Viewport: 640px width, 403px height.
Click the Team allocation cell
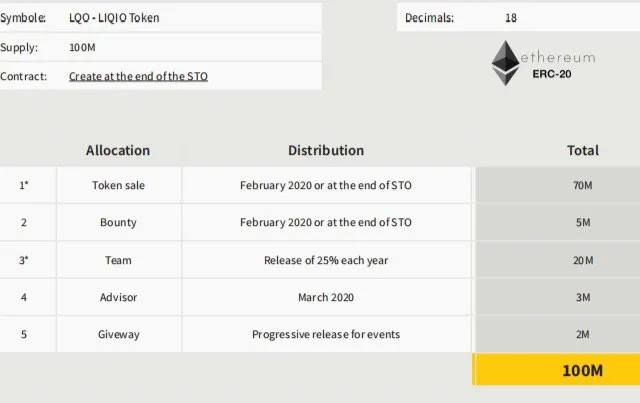[119, 260]
